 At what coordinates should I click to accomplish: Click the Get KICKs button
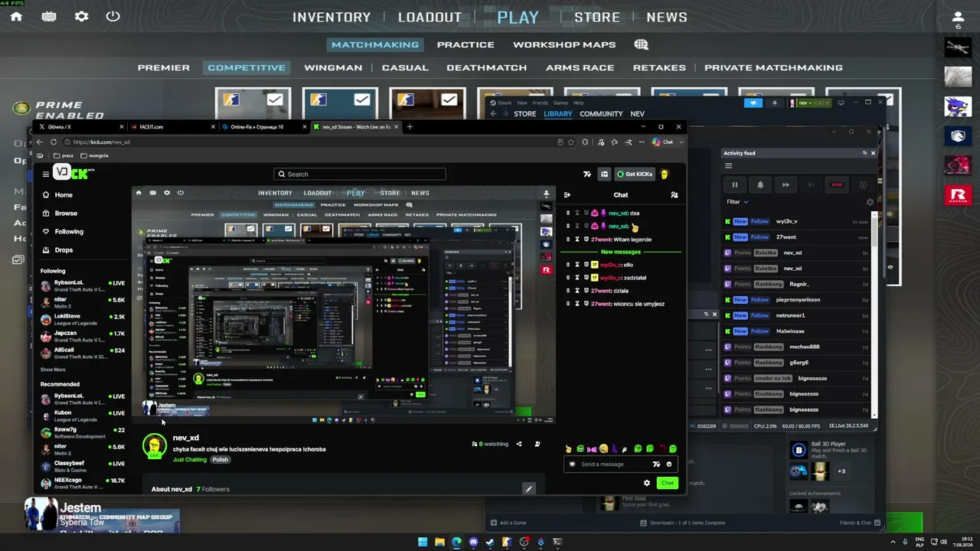[635, 174]
